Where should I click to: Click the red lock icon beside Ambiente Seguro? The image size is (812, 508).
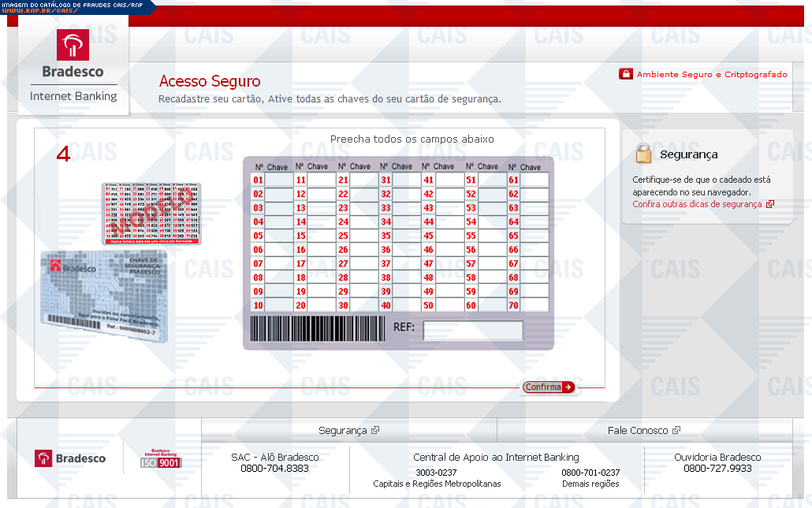[x=626, y=74]
